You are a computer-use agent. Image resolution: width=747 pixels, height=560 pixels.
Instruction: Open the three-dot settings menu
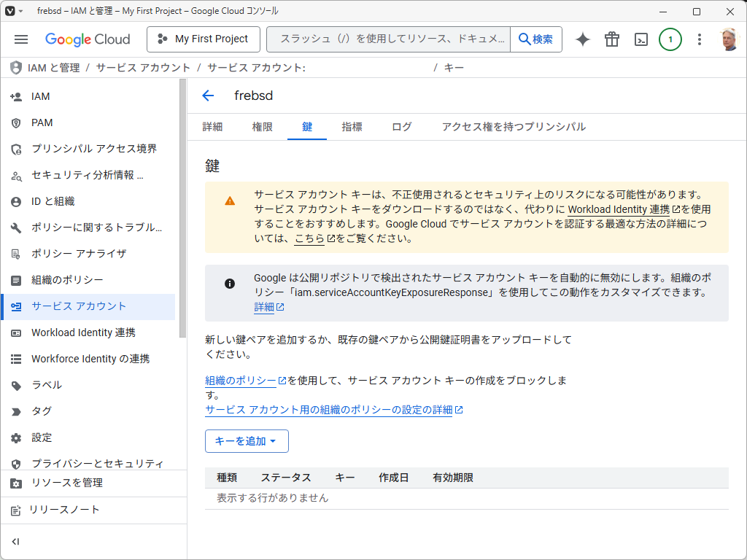[700, 39]
